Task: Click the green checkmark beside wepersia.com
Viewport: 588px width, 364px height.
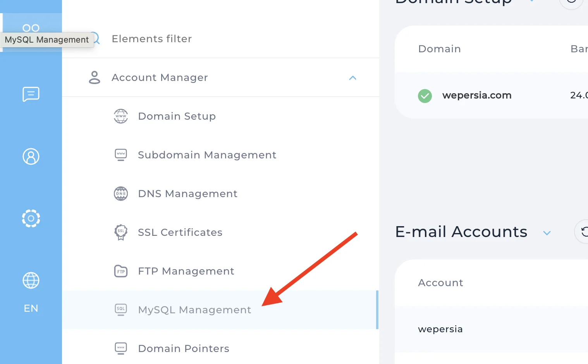Action: 425,96
